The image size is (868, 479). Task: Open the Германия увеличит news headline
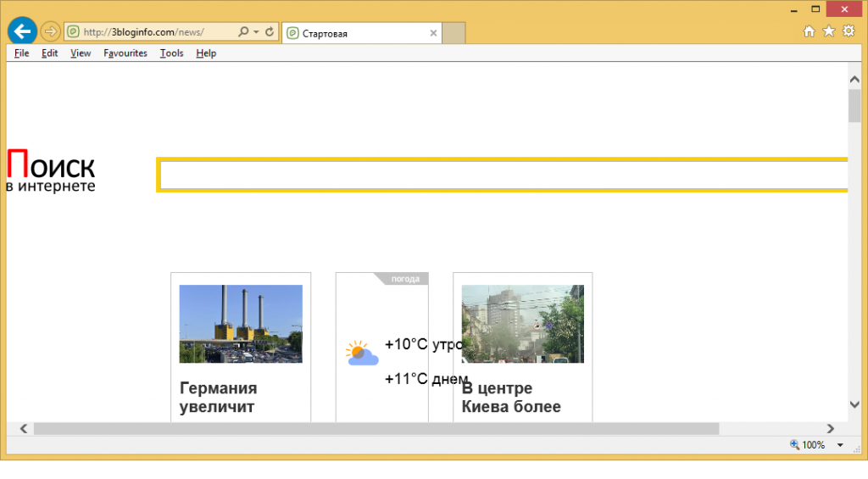click(x=219, y=397)
